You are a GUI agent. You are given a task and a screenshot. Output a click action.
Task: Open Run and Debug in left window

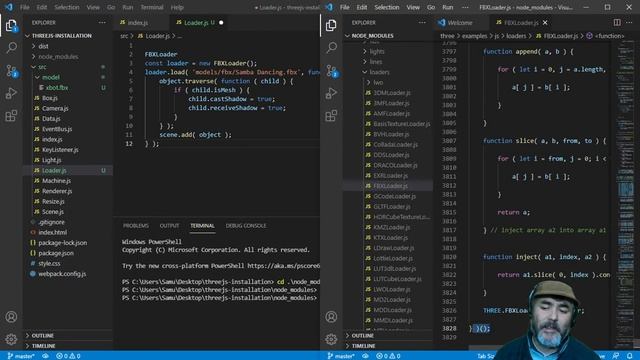(x=11, y=93)
